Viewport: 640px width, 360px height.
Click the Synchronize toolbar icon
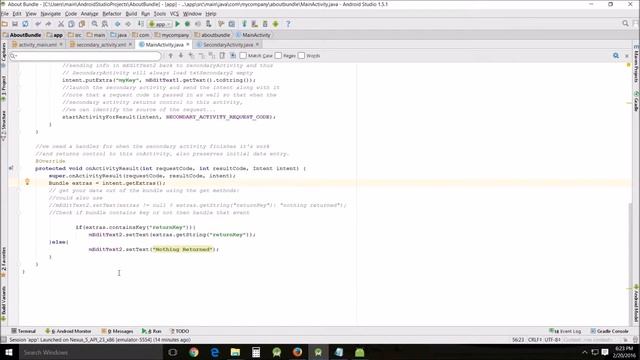point(25,24)
